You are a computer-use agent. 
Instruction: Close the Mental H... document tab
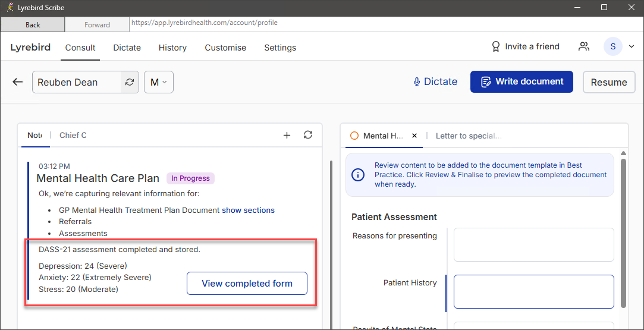click(414, 136)
